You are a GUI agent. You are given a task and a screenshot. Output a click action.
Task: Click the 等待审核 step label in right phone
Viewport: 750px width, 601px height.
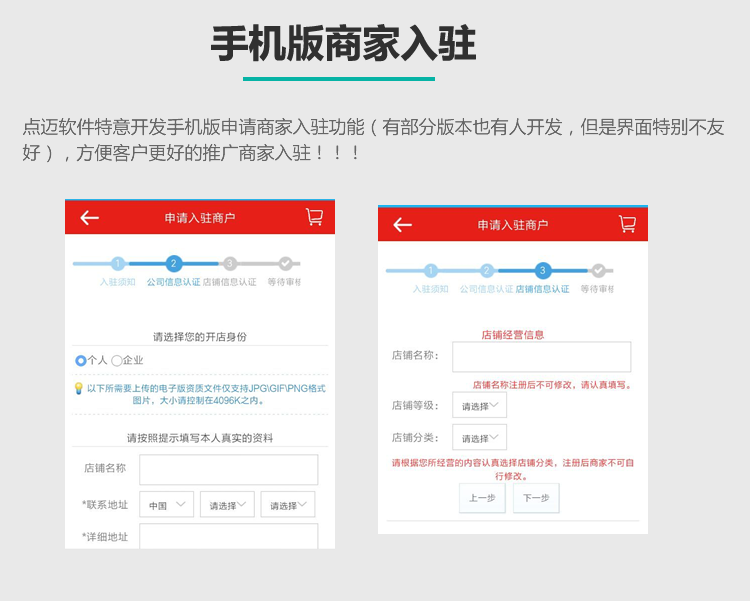(597, 289)
